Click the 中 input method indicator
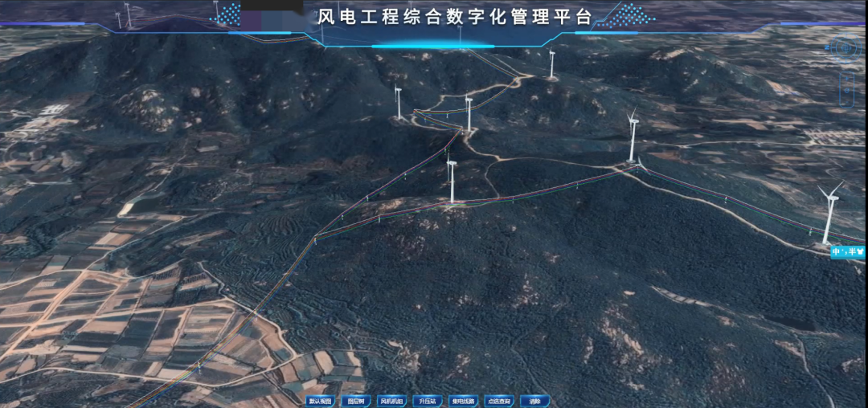This screenshot has height=408, width=868. (x=837, y=252)
